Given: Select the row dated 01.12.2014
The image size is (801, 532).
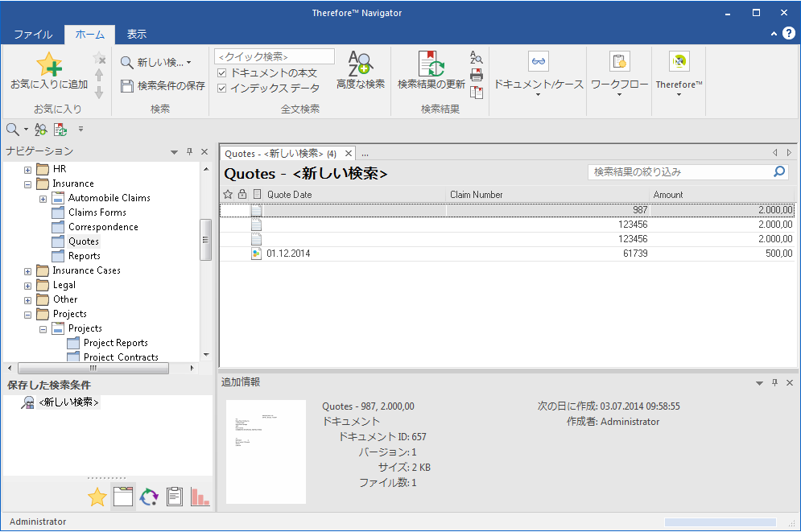Looking at the screenshot, I should point(508,254).
